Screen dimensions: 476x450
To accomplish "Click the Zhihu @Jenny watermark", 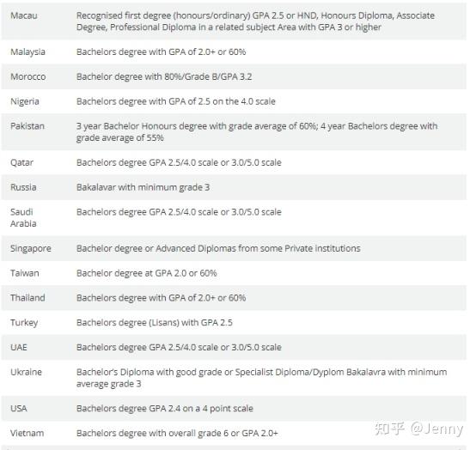I will 419,429.
